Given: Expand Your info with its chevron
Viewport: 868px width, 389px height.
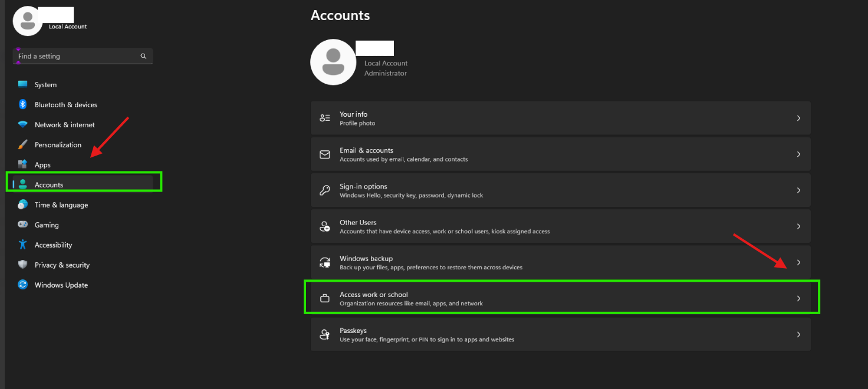Looking at the screenshot, I should coord(798,118).
